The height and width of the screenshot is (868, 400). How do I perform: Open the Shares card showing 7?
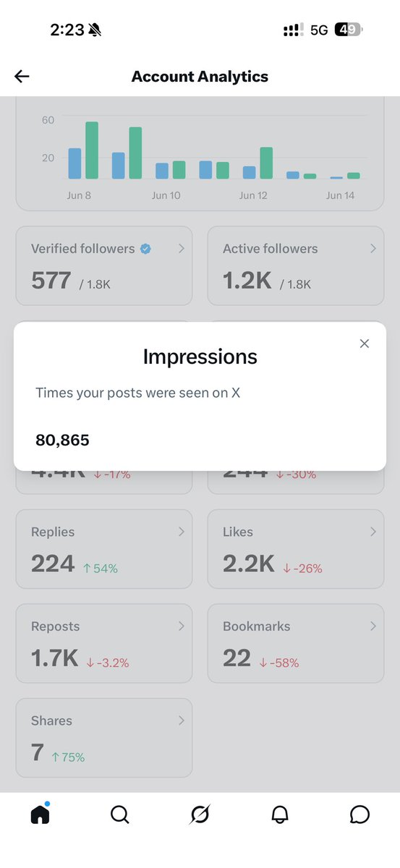click(104, 738)
